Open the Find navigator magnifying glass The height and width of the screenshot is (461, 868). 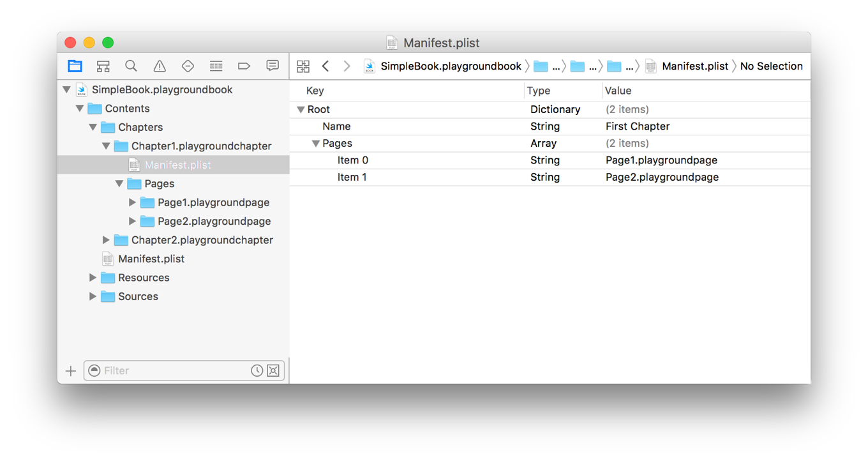pos(131,66)
